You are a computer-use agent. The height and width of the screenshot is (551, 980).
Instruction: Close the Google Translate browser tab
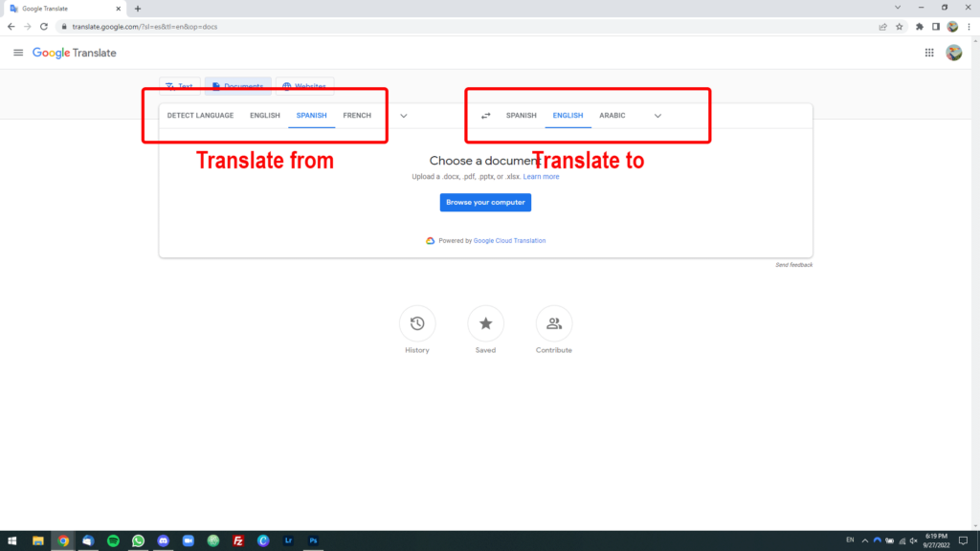[x=118, y=9]
